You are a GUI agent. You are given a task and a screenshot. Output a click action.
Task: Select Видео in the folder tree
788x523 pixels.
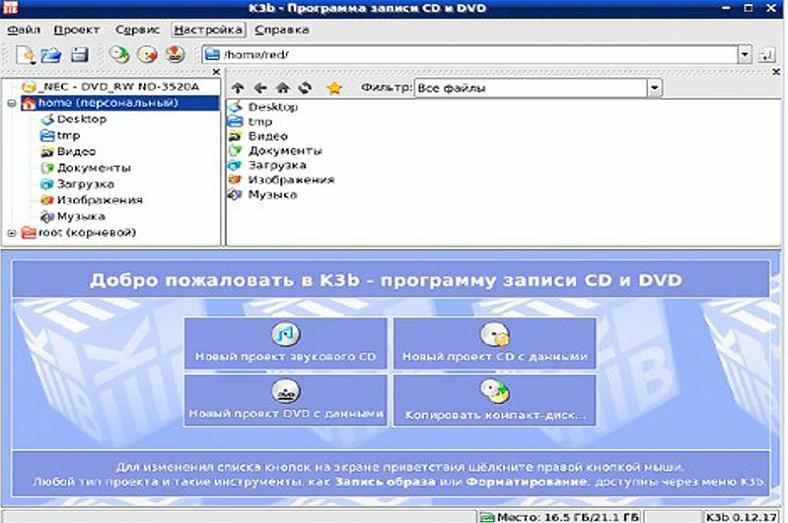coord(76,152)
